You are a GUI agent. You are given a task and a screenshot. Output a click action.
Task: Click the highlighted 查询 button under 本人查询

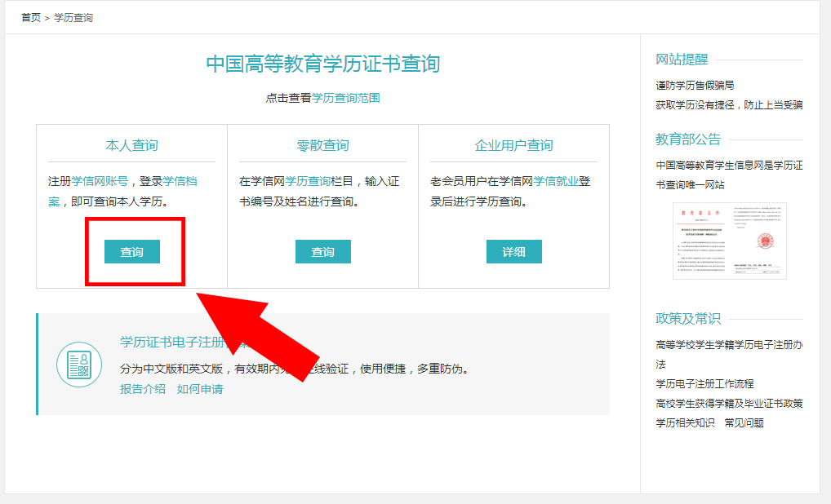pos(131,251)
